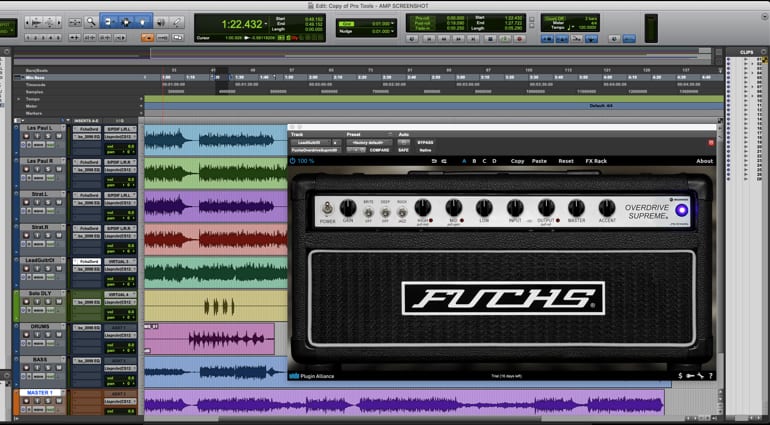Select the Selector tool
This screenshot has width=770, height=425.
point(126,22)
